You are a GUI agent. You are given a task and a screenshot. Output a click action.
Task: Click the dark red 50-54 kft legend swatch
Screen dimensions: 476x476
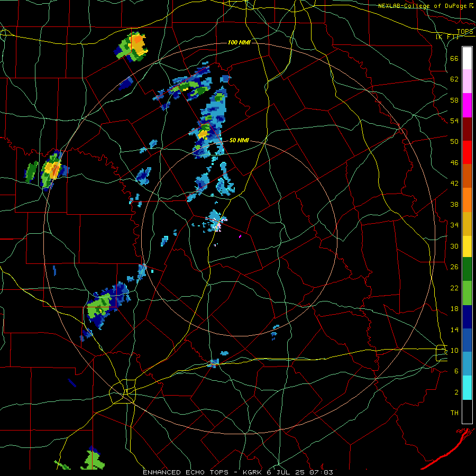467,129
